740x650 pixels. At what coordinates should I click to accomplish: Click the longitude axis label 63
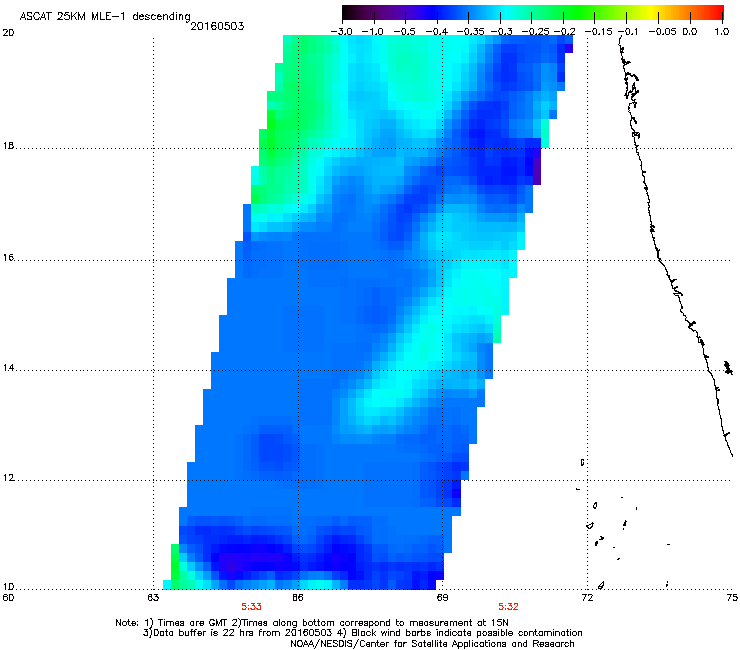point(152,598)
